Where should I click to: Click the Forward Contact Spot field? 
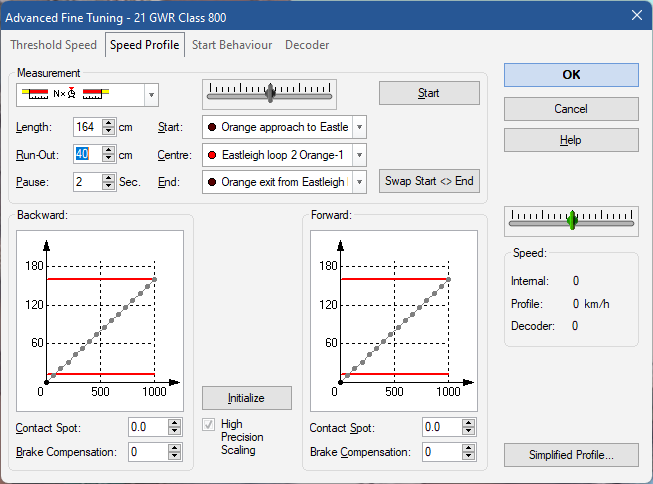click(x=440, y=427)
